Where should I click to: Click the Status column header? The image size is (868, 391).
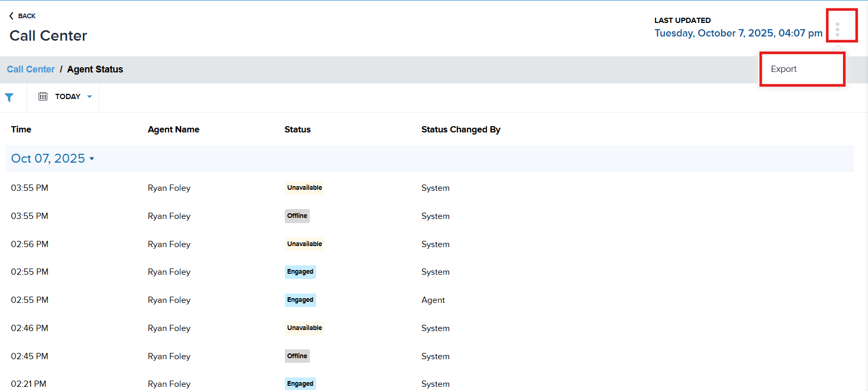pyautogui.click(x=297, y=129)
